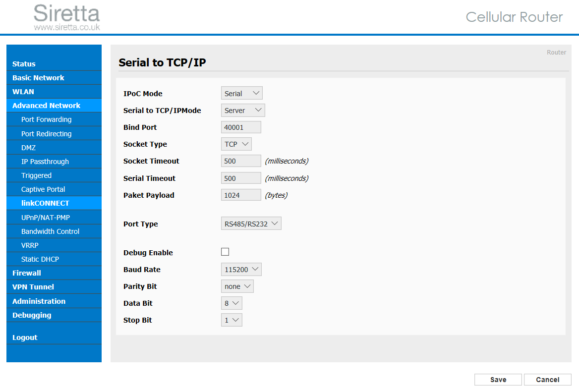
Task: Enable the Debug Enable checkbox
Action: point(225,252)
